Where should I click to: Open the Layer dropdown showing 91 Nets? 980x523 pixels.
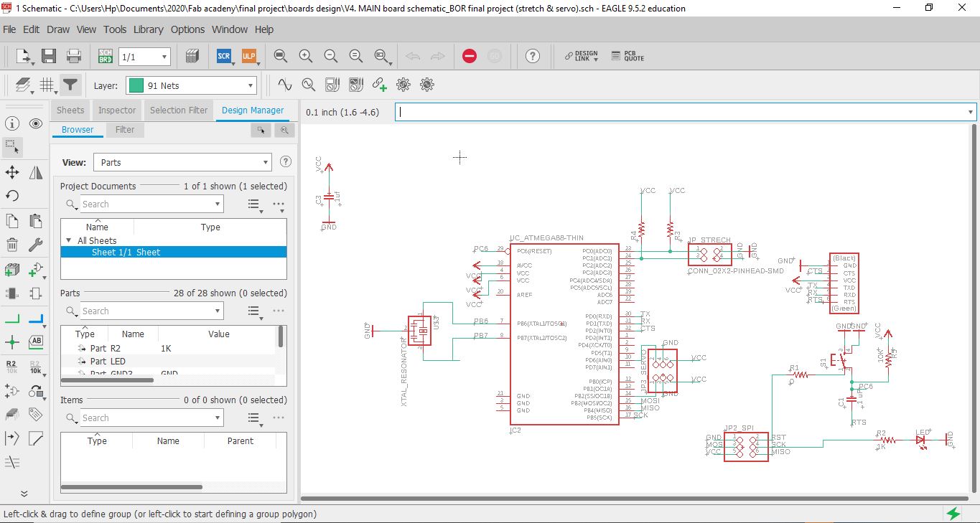(191, 85)
